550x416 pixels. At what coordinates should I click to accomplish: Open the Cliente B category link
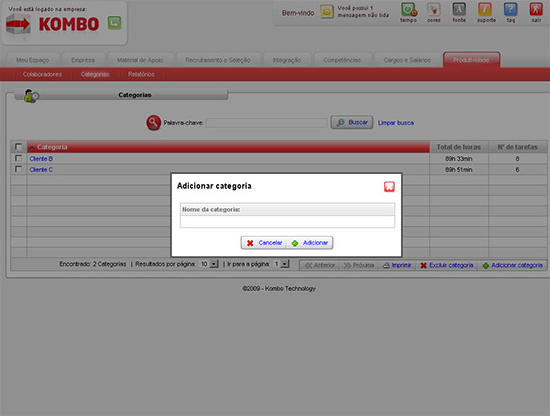coord(41,159)
